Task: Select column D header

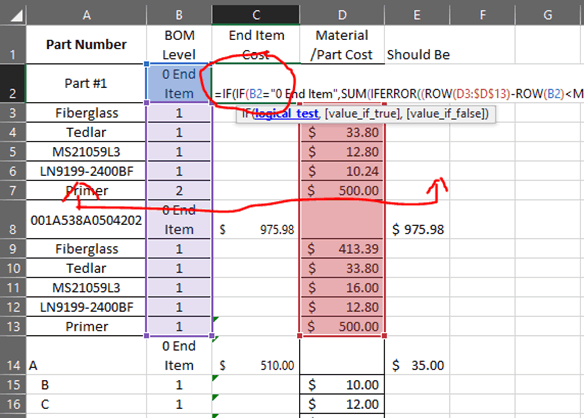Action: coord(342,15)
